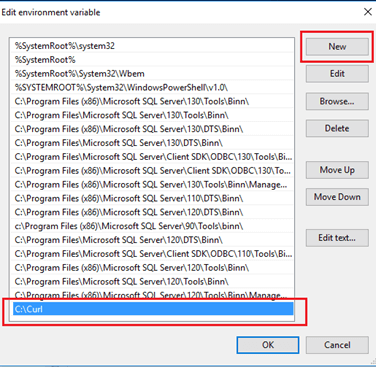Pick the WindowsPowerShell\v1.0\ path row
This screenshot has width=376, height=367.
[x=153, y=88]
